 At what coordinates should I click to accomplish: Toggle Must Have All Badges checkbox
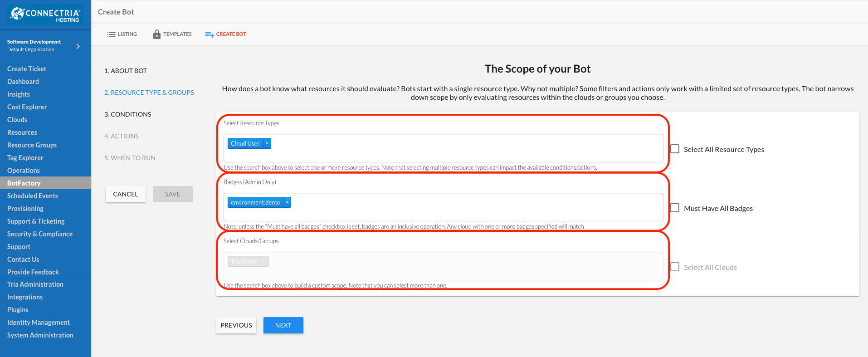coord(675,208)
